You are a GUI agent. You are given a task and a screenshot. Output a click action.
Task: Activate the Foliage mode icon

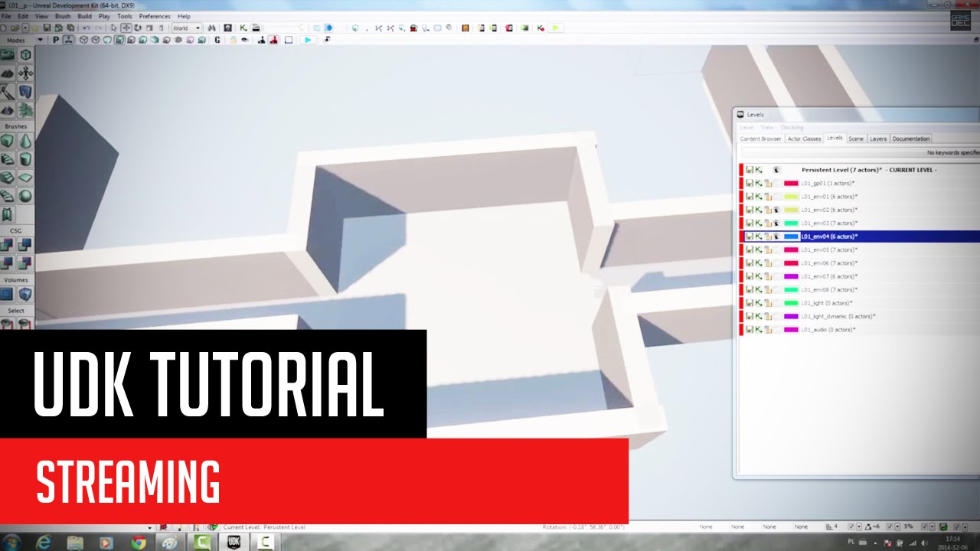pos(25,110)
